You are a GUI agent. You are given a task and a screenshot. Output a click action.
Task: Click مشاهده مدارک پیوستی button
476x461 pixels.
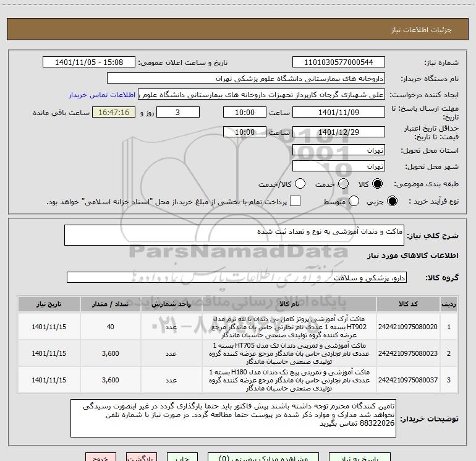(x=263, y=457)
